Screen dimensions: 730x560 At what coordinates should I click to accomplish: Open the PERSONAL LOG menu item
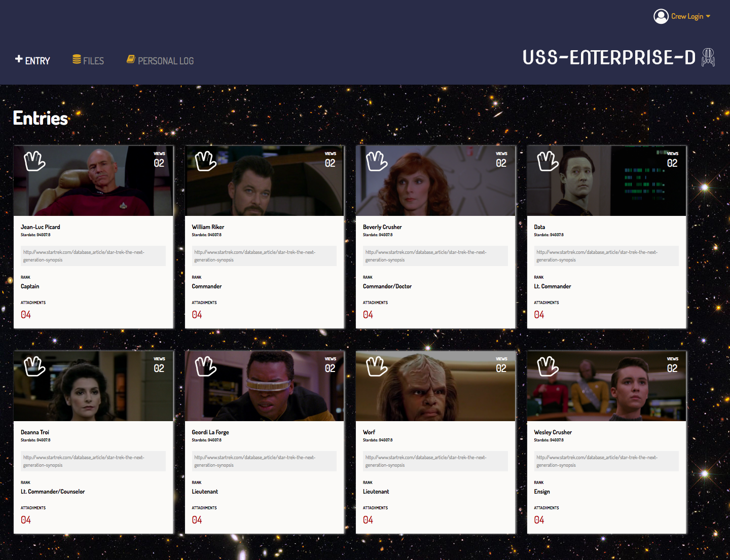pos(166,61)
